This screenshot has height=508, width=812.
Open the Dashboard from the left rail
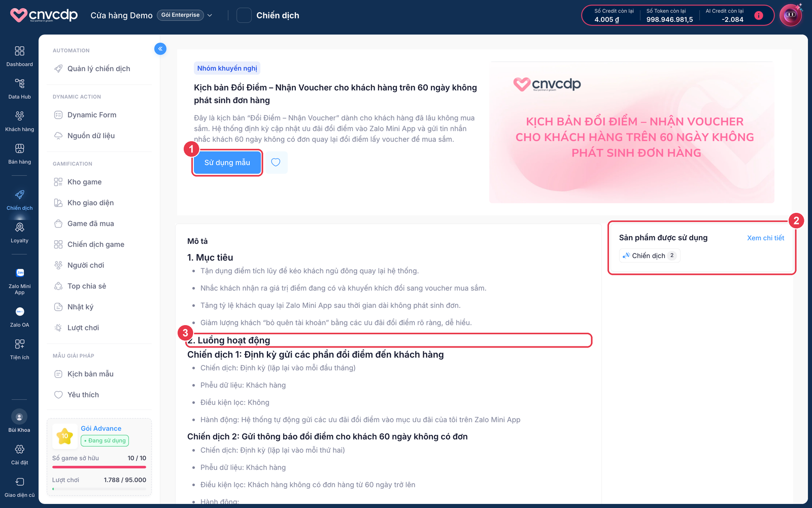pyautogui.click(x=19, y=56)
